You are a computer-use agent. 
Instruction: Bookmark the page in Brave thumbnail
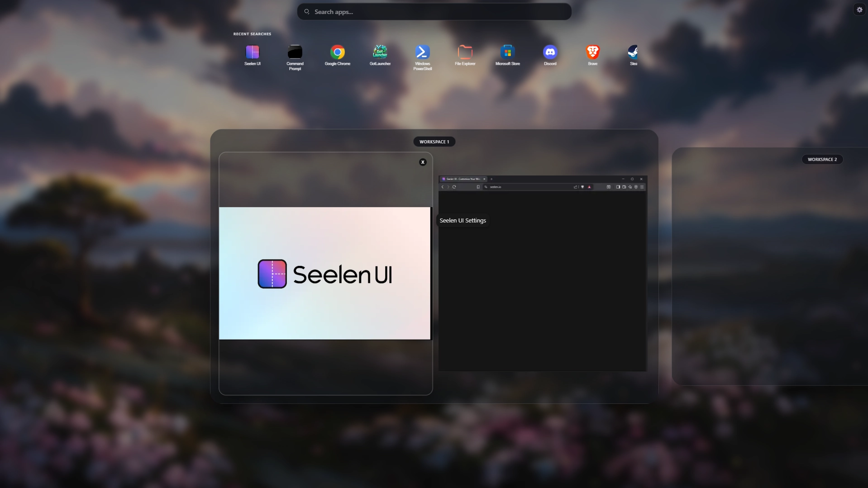(x=478, y=187)
